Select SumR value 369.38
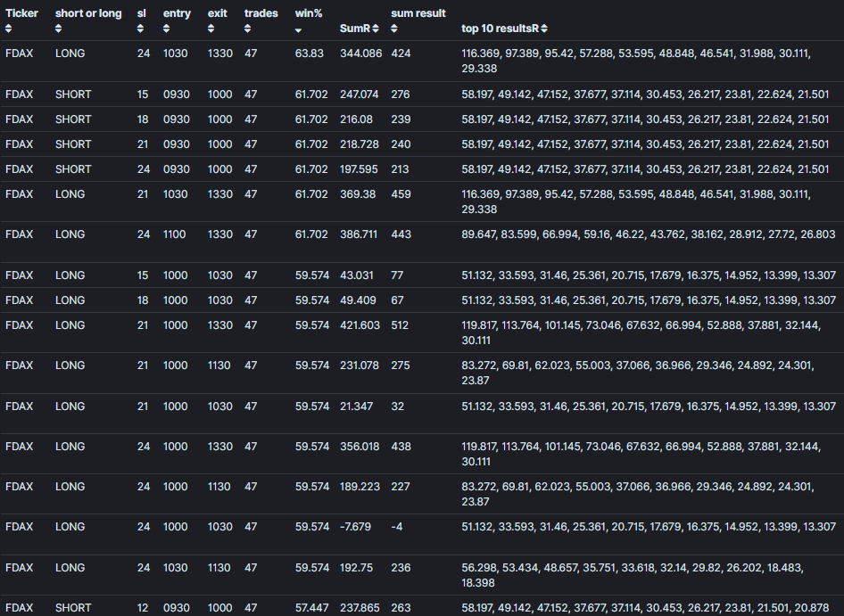 358,193
